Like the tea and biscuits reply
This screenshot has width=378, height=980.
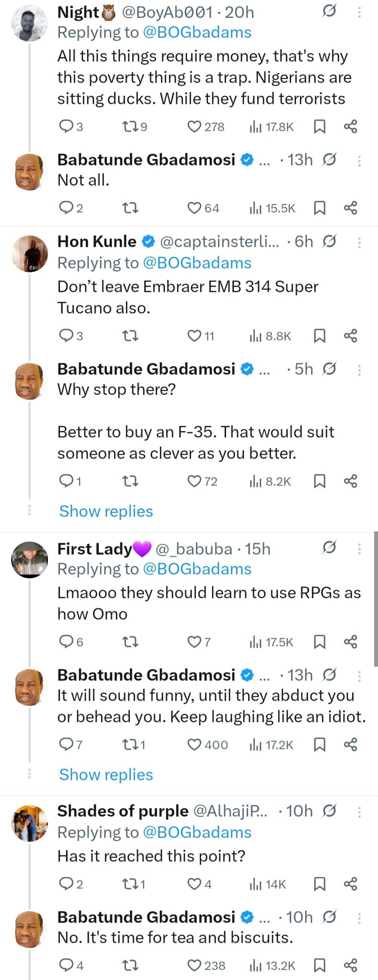point(194,966)
